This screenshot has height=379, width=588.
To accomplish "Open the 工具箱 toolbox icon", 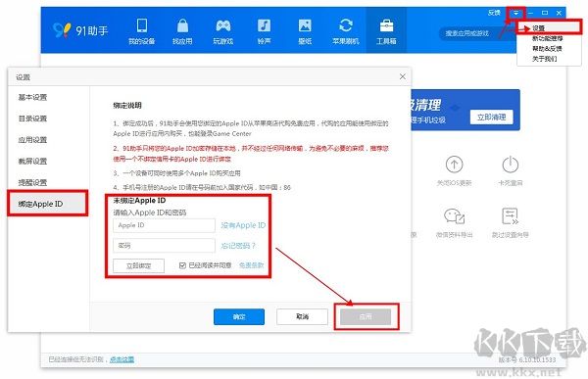I will [x=386, y=25].
